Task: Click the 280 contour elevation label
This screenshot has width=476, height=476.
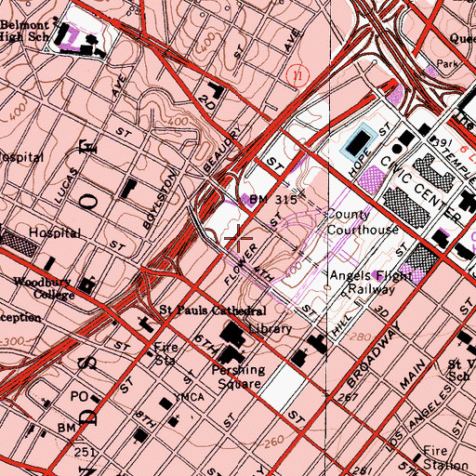Action: coord(360,337)
